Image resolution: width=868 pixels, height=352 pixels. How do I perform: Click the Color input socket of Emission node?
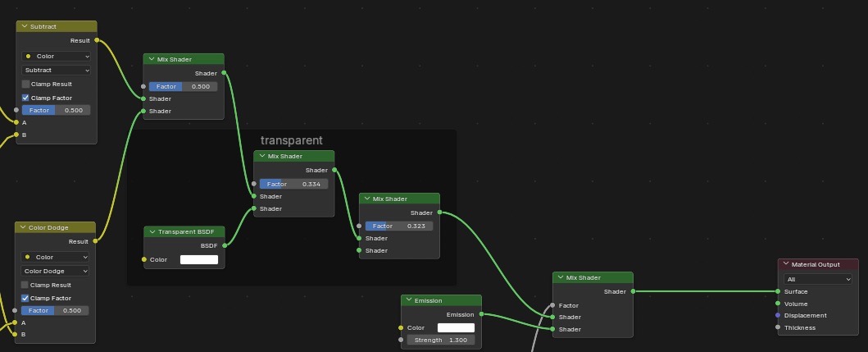pos(401,327)
